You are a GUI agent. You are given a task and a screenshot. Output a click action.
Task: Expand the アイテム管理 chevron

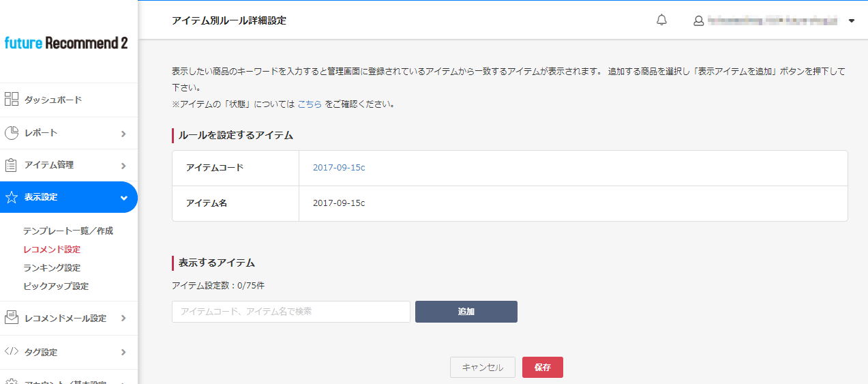(123, 166)
